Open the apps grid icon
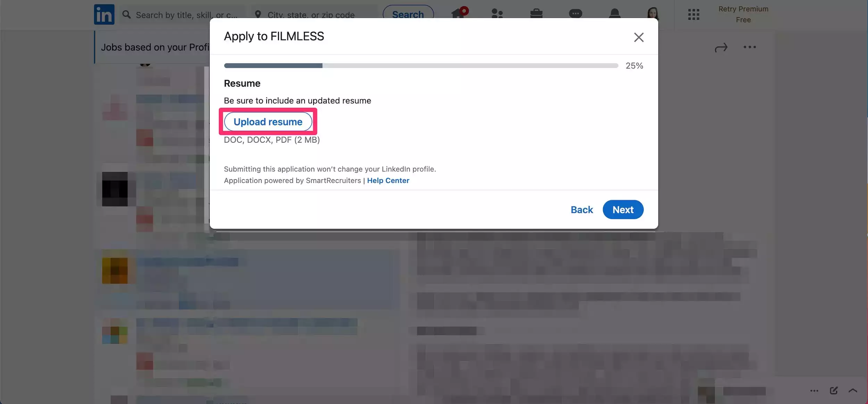This screenshot has width=868, height=404. click(694, 15)
